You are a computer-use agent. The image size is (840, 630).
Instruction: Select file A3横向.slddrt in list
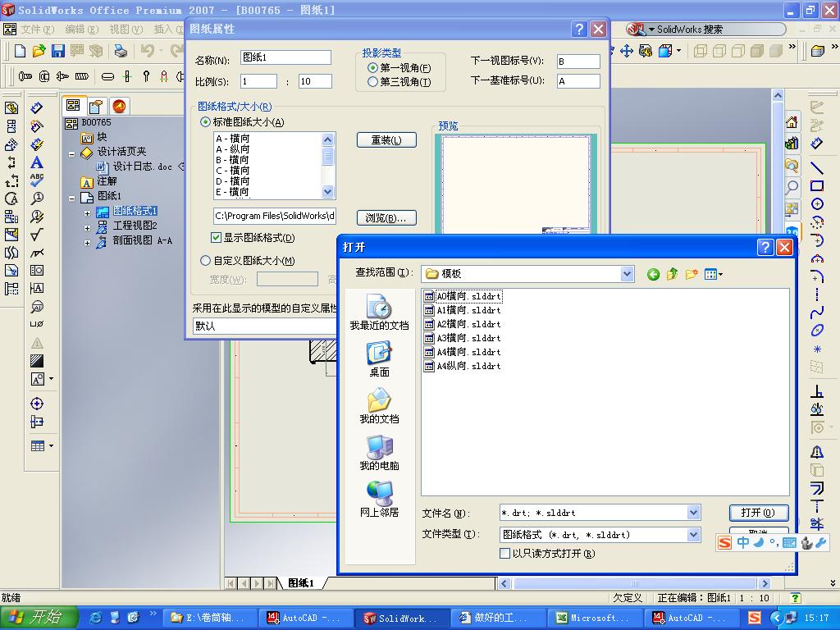463,338
